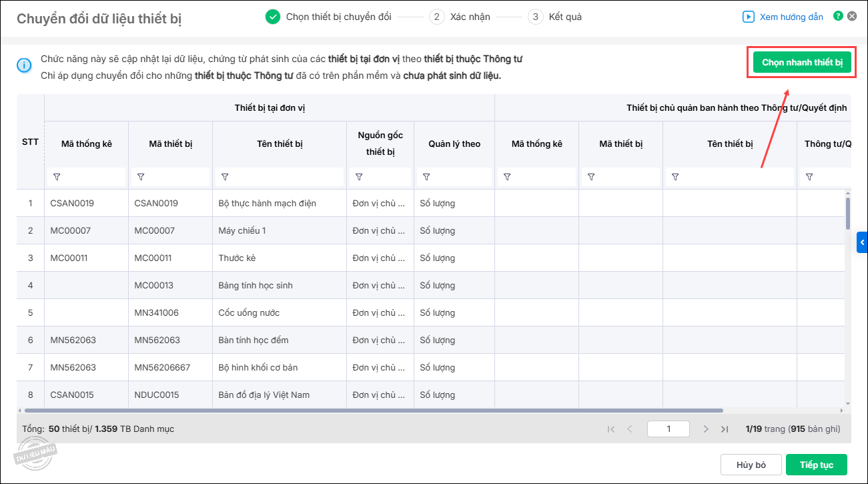Screen dimensions: 868x484
Task: Click the Hủy bỏ button
Action: pos(751,465)
